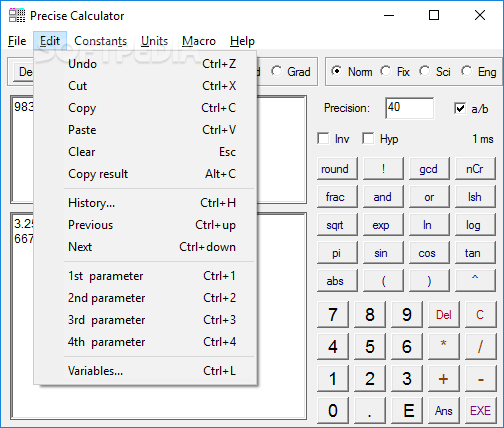Click the or operator button
The height and width of the screenshot is (428, 504).
click(429, 197)
